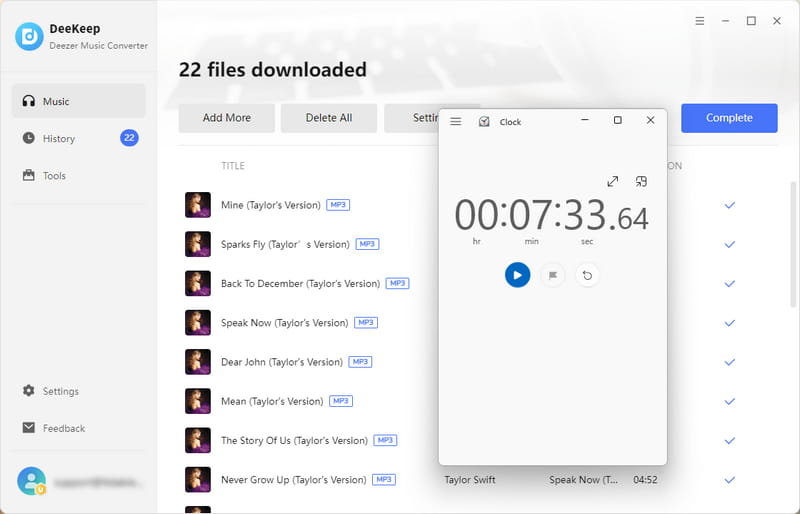Open Feedback in DeeKeep sidebar
This screenshot has width=800, height=514.
[x=54, y=428]
